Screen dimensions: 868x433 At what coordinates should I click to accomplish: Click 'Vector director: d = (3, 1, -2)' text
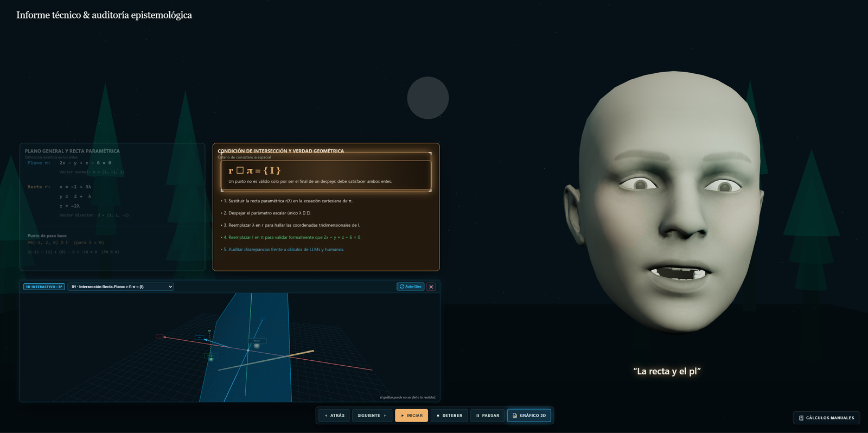94,215
